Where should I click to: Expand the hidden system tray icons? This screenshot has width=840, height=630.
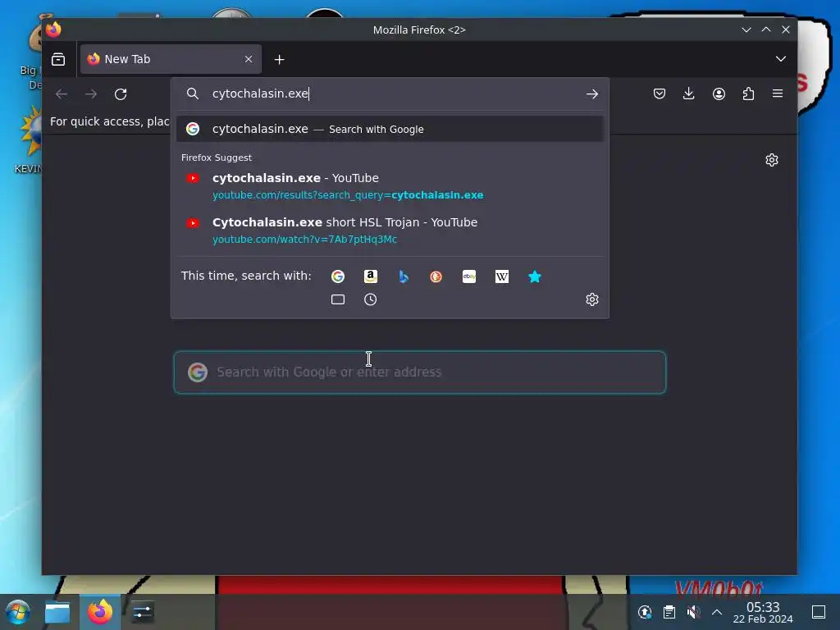[717, 612]
